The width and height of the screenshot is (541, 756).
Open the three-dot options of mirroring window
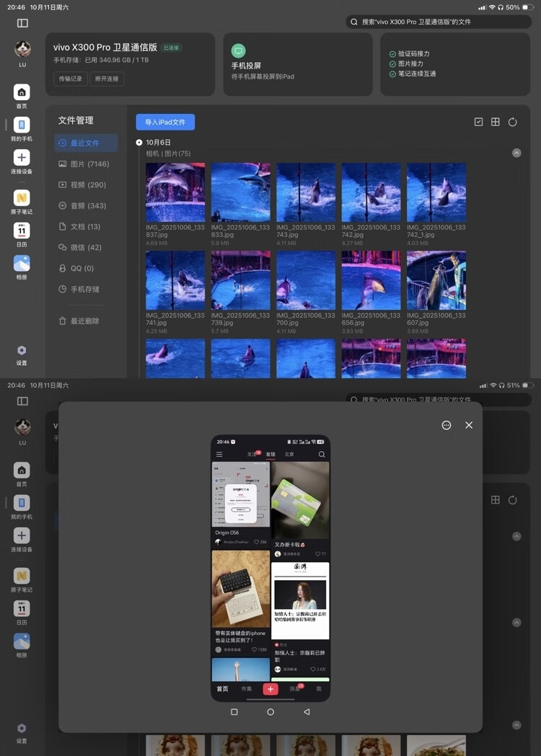447,425
